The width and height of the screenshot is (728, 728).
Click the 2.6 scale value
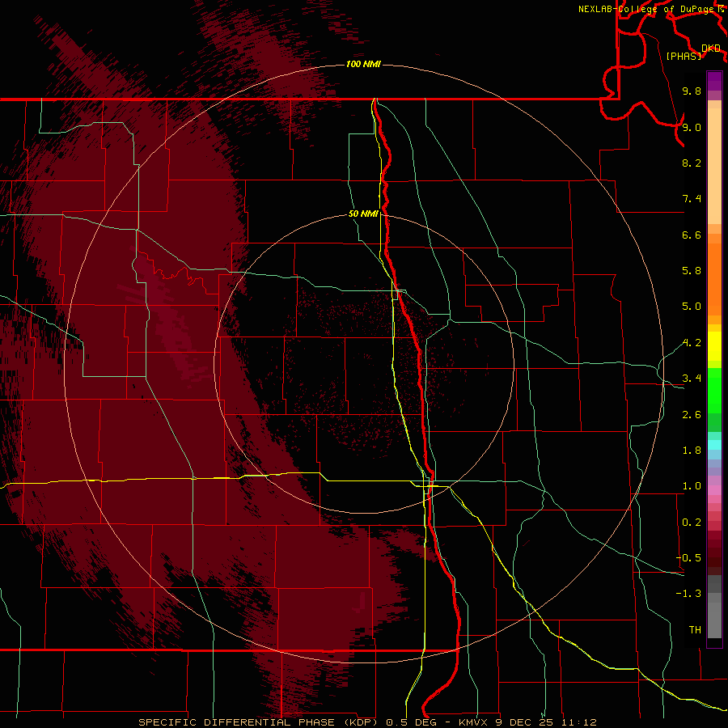(692, 415)
